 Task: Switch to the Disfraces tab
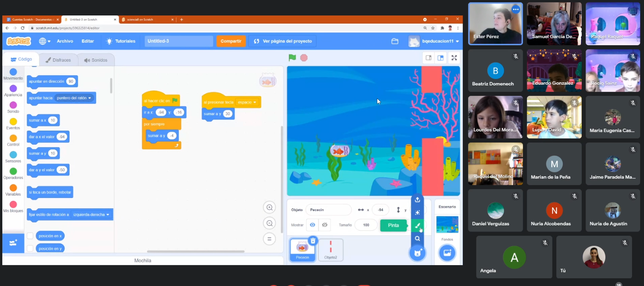[58, 60]
